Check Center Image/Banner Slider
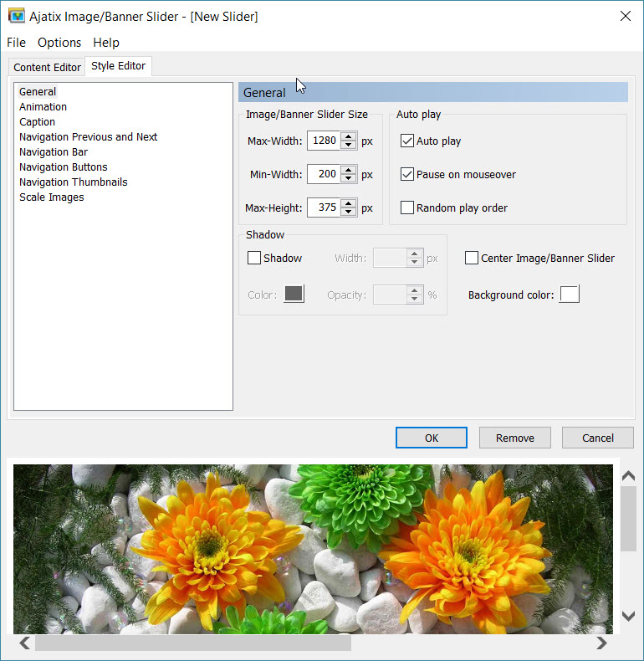 pyautogui.click(x=472, y=258)
